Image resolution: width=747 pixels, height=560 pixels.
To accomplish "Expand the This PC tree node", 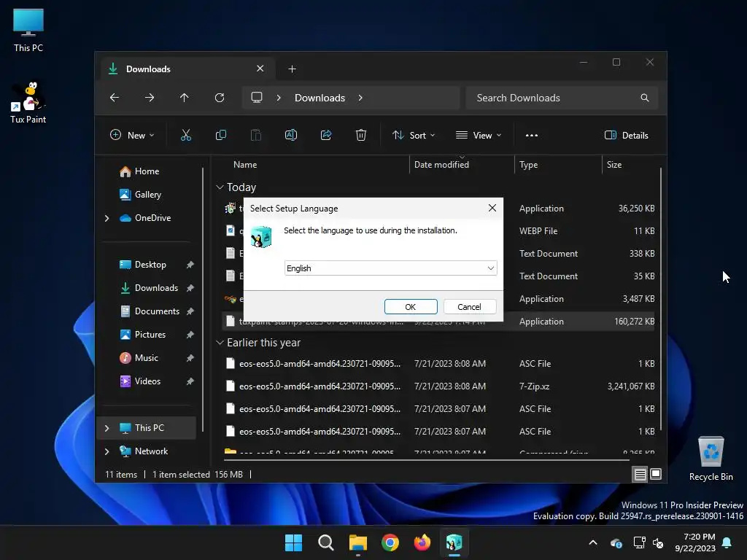I will 107,428.
